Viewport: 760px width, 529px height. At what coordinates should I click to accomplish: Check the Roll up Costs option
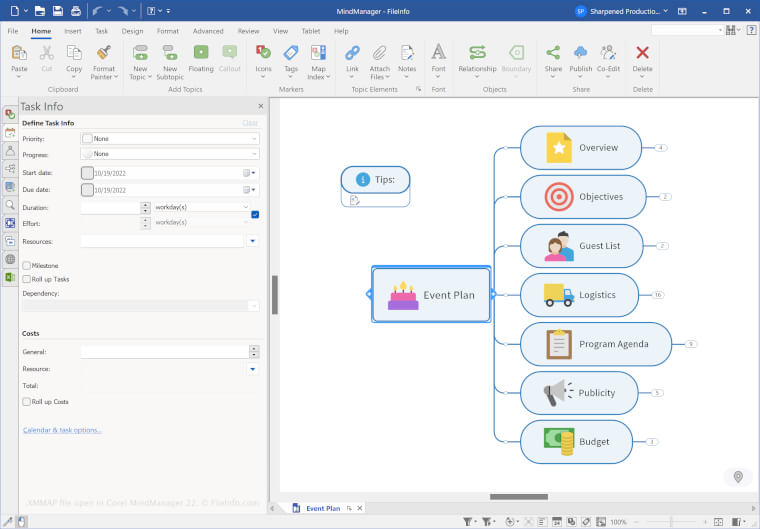click(27, 402)
